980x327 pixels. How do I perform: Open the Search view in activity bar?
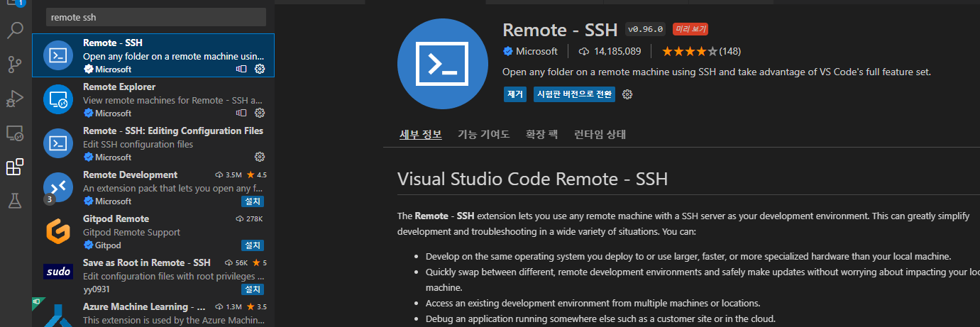click(15, 31)
